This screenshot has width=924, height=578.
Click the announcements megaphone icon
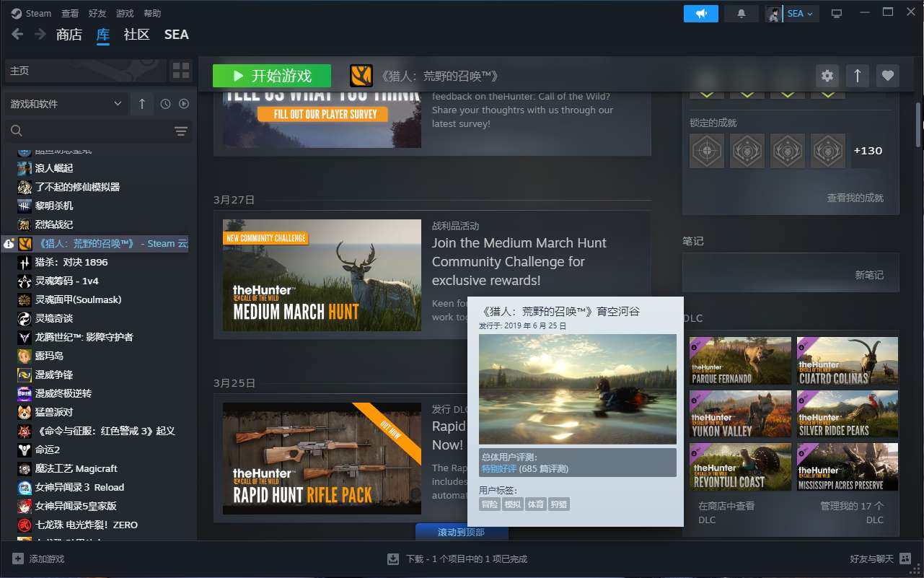coord(700,14)
